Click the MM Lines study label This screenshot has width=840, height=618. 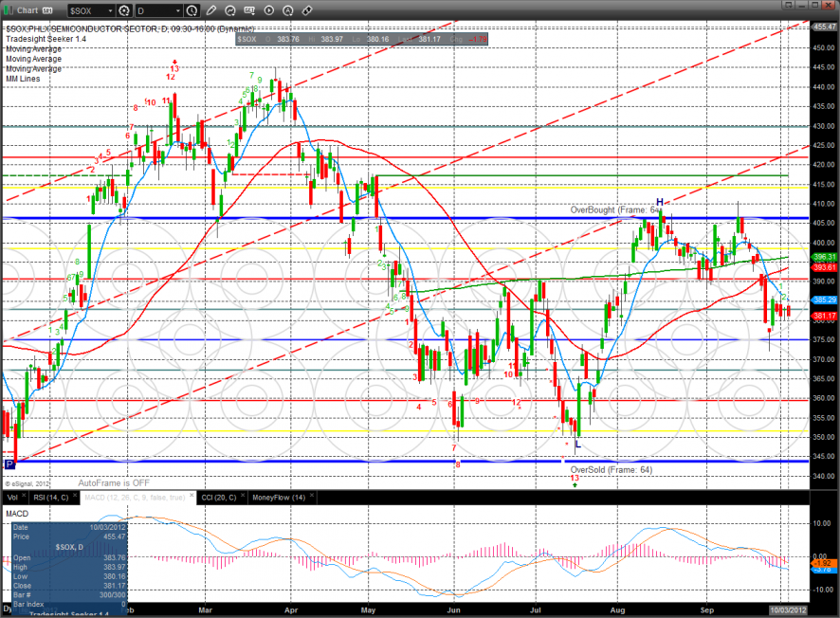(23, 79)
